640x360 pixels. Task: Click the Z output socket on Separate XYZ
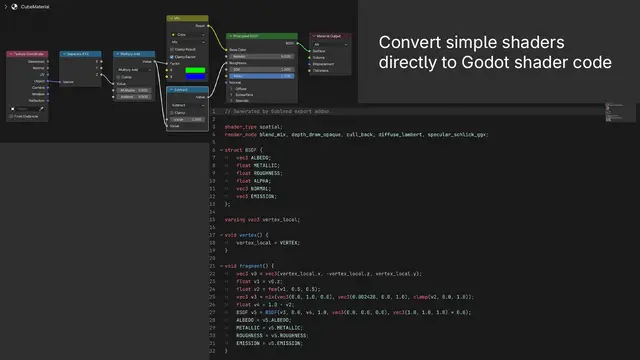tap(101, 75)
